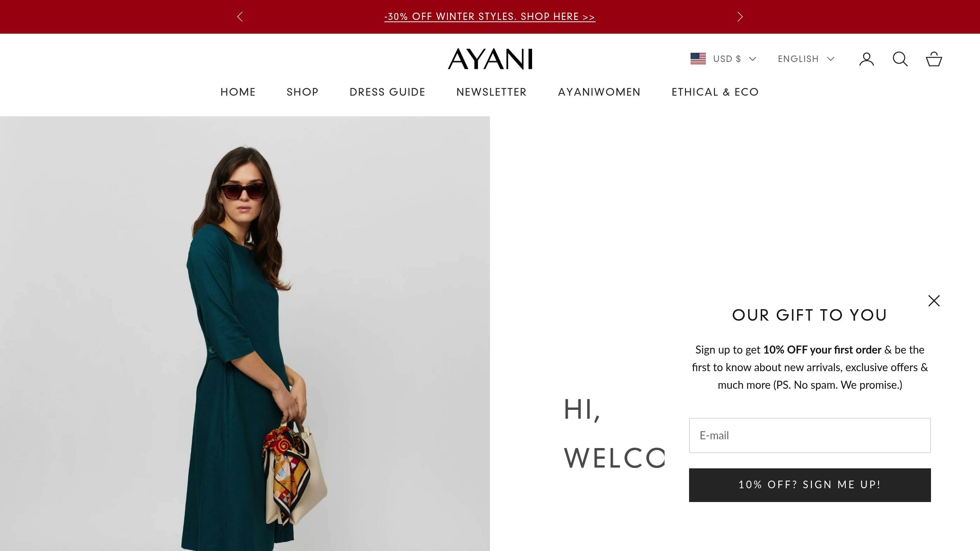Click the 30% off winter styles link
Viewport: 980px width, 551px height.
tap(490, 17)
